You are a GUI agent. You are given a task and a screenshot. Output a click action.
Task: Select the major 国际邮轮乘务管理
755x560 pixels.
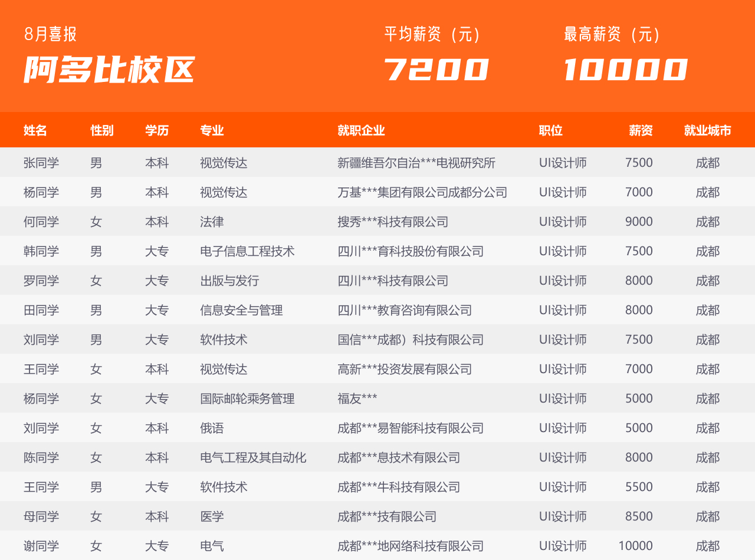pos(247,398)
